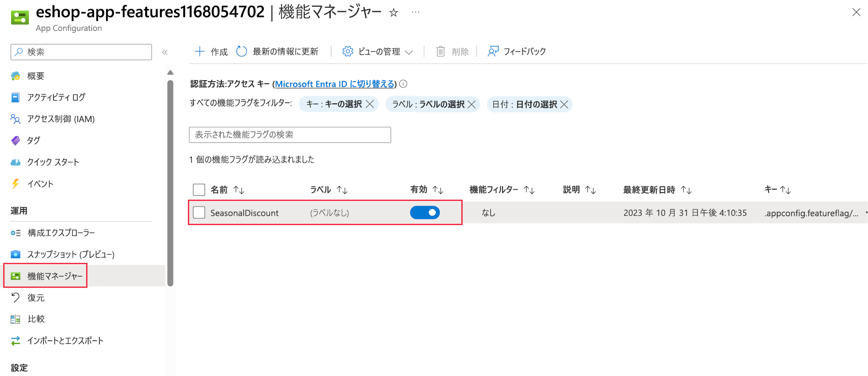Click the 2023 年 10 月 31 日 timestamp

coord(685,213)
